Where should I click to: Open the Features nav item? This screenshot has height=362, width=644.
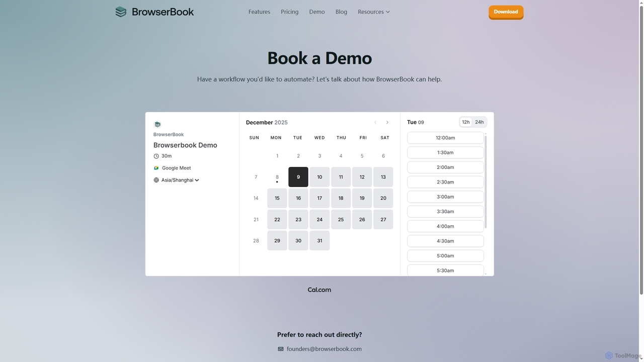pyautogui.click(x=259, y=12)
